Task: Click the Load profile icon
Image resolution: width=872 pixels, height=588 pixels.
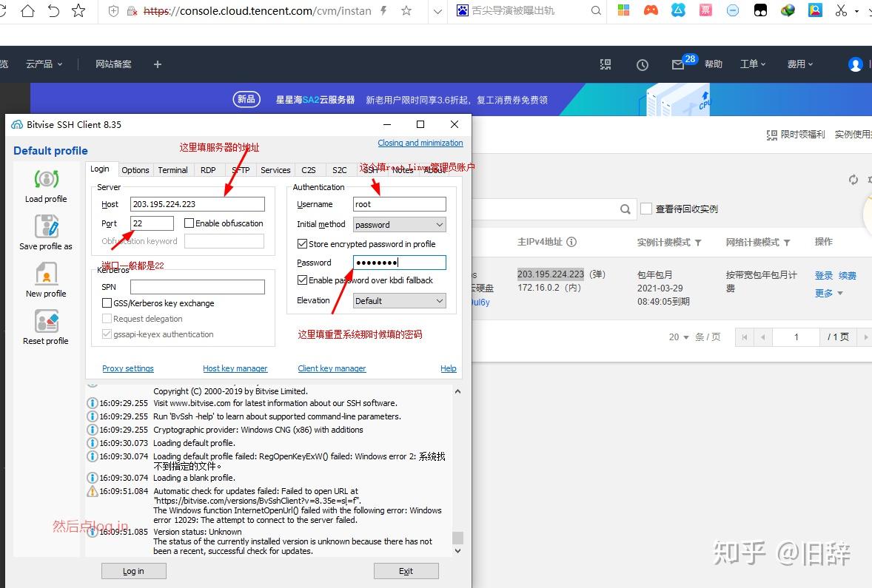Action: (46, 179)
